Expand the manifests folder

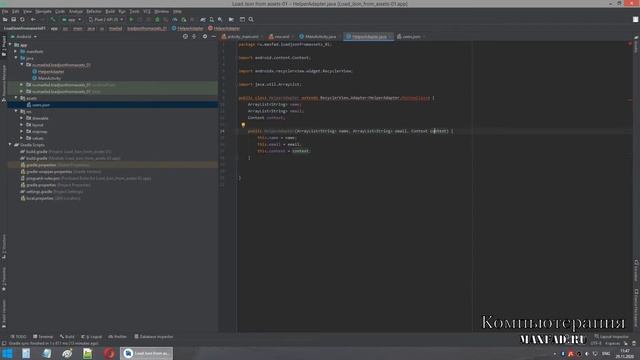pos(16,51)
